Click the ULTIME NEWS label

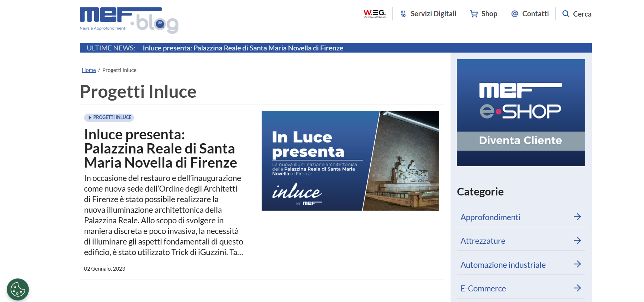pyautogui.click(x=111, y=48)
